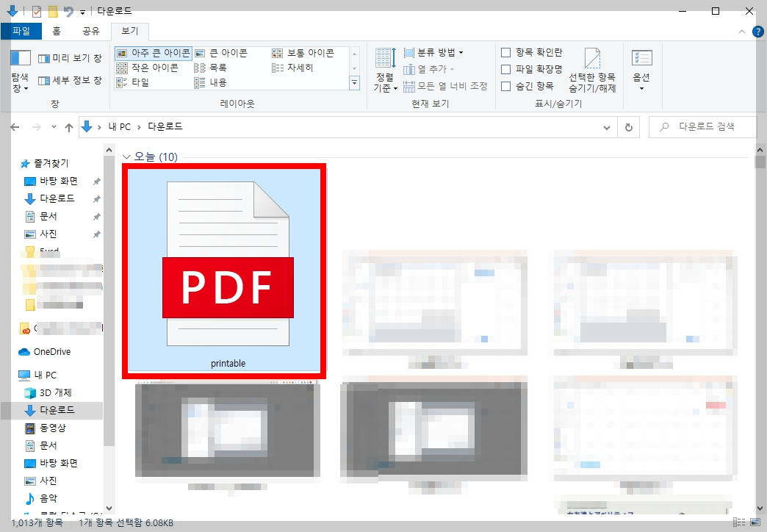Click the quick access new folder icon

(53, 11)
